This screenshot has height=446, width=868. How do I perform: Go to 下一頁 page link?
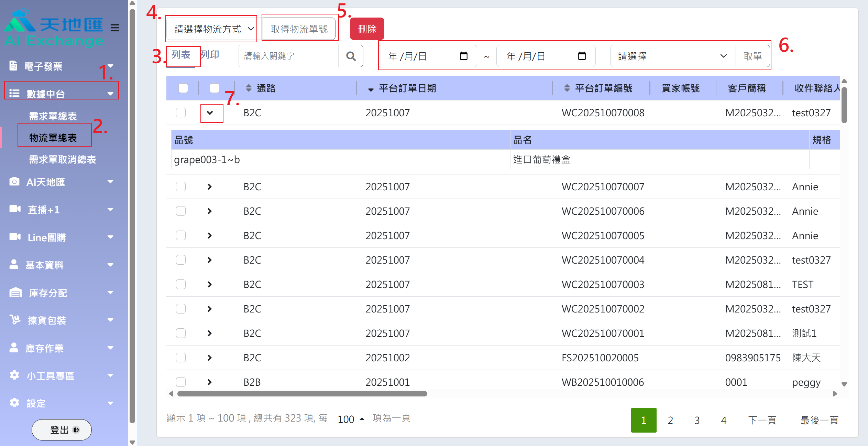[x=762, y=420]
